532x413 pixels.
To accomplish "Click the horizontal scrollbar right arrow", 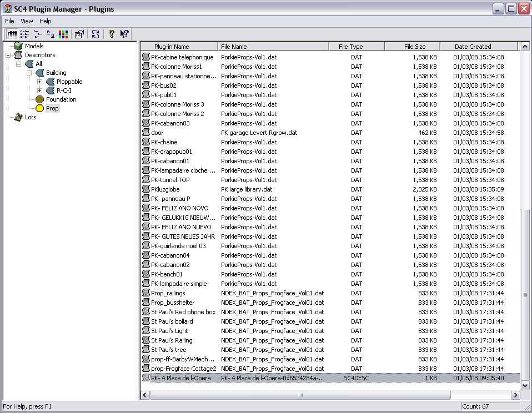I will coord(515,395).
